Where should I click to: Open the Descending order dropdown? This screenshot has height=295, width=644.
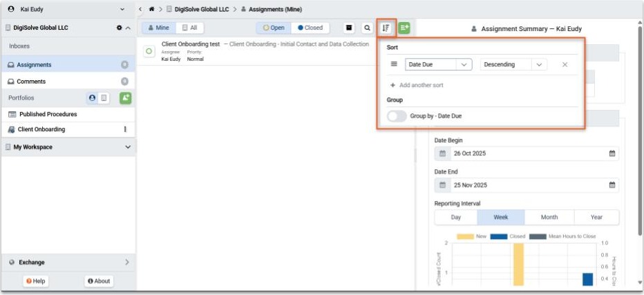tap(513, 64)
